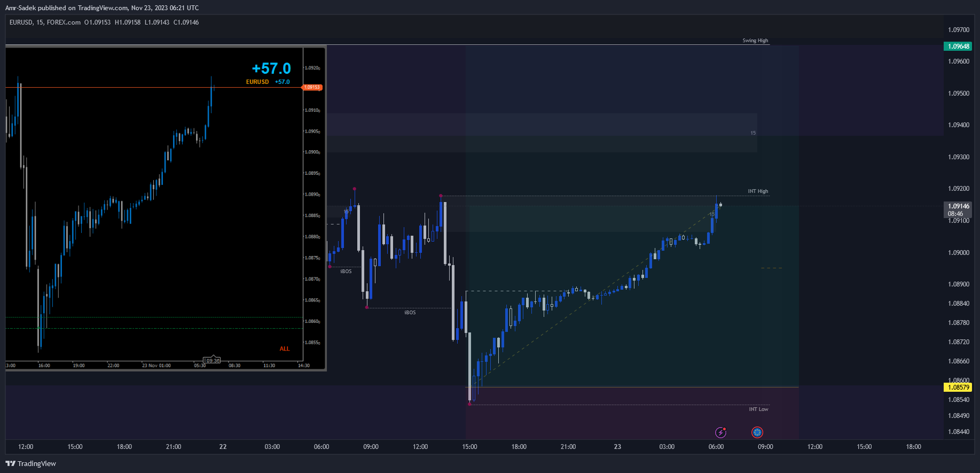This screenshot has height=473, width=980.
Task: Click the 15 label on upper grey zone
Action: pyautogui.click(x=753, y=133)
